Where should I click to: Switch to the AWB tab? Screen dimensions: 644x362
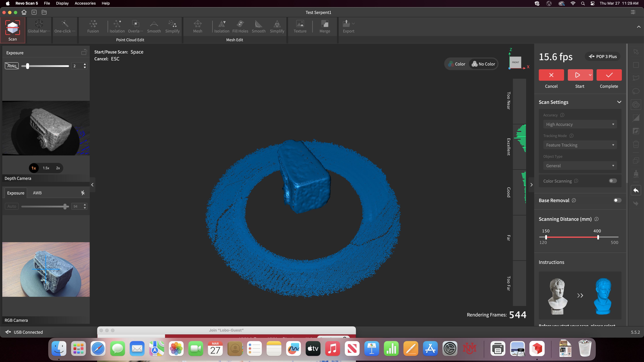point(37,193)
